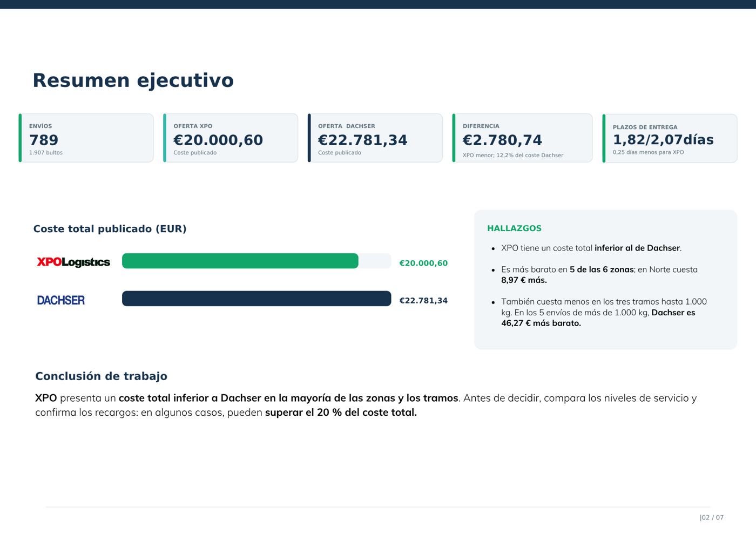Click "Coste publicado" under the Oferta Dachser value
Screen dimensions: 756x534
pyautogui.click(x=340, y=153)
